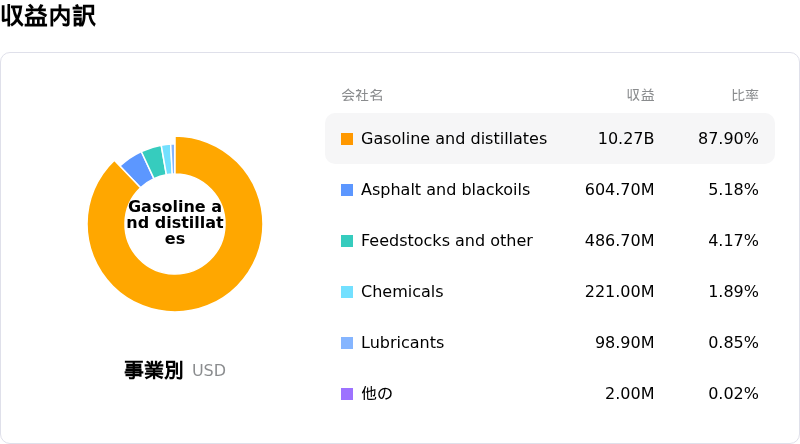The width and height of the screenshot is (800, 444).
Task: Select the Gasoline and distillates row label
Action: click(454, 138)
